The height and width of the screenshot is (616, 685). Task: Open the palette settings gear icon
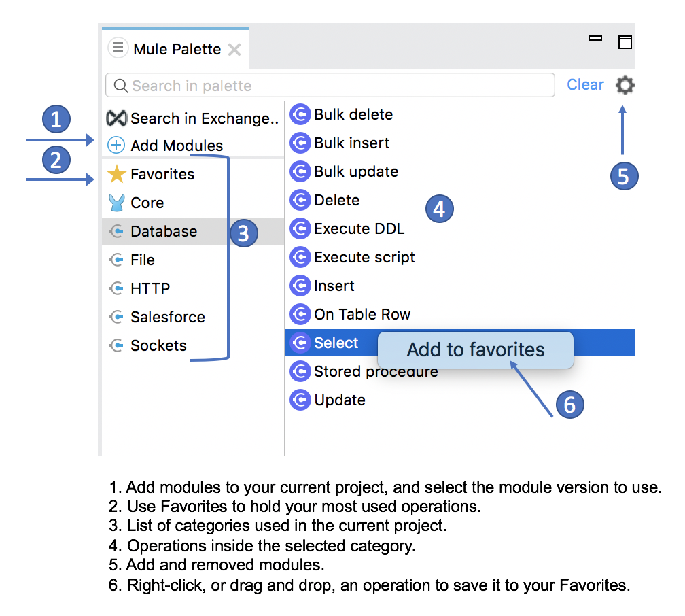click(624, 85)
